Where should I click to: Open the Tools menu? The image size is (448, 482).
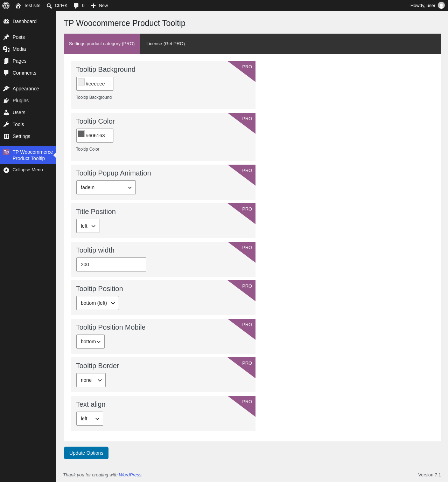(28, 124)
